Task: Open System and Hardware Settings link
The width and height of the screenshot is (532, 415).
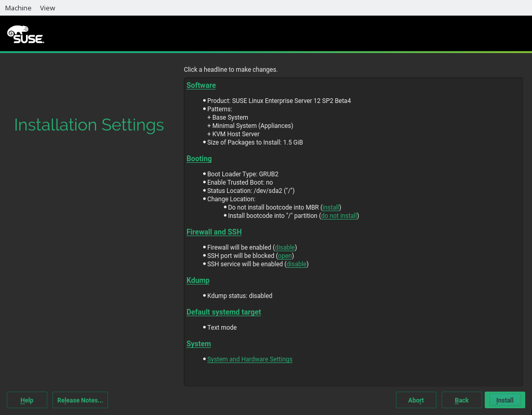Action: coord(249,359)
